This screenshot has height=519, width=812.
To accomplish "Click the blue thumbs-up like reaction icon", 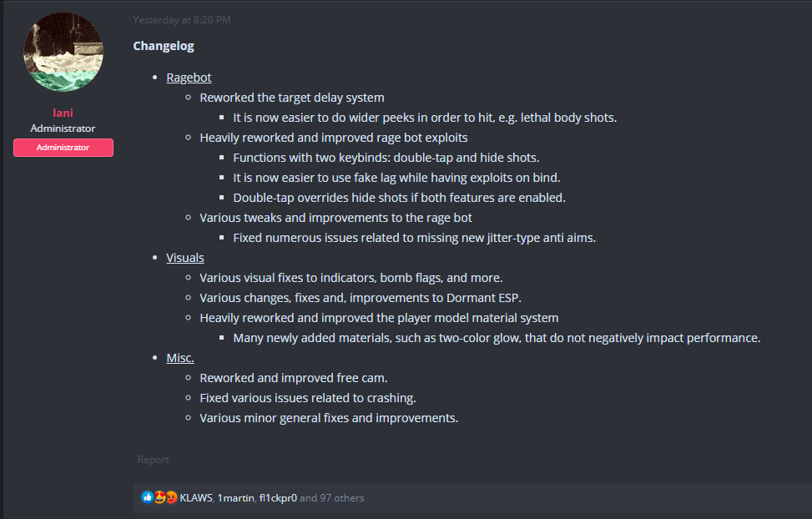I will (x=148, y=497).
